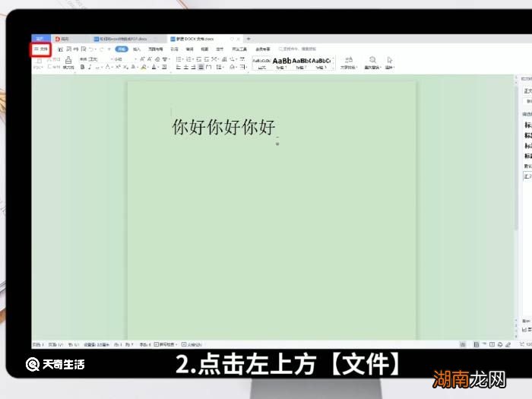
Task: Click Justify alignment icon
Action: [201, 67]
